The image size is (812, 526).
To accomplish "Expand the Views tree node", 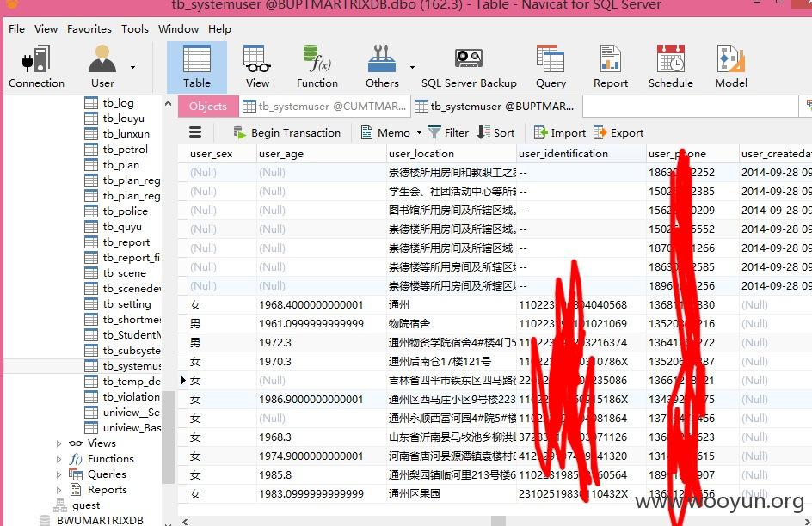I will click(58, 443).
